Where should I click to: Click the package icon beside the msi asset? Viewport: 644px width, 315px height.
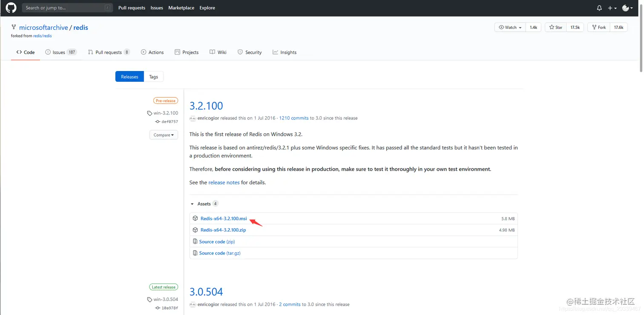point(195,218)
